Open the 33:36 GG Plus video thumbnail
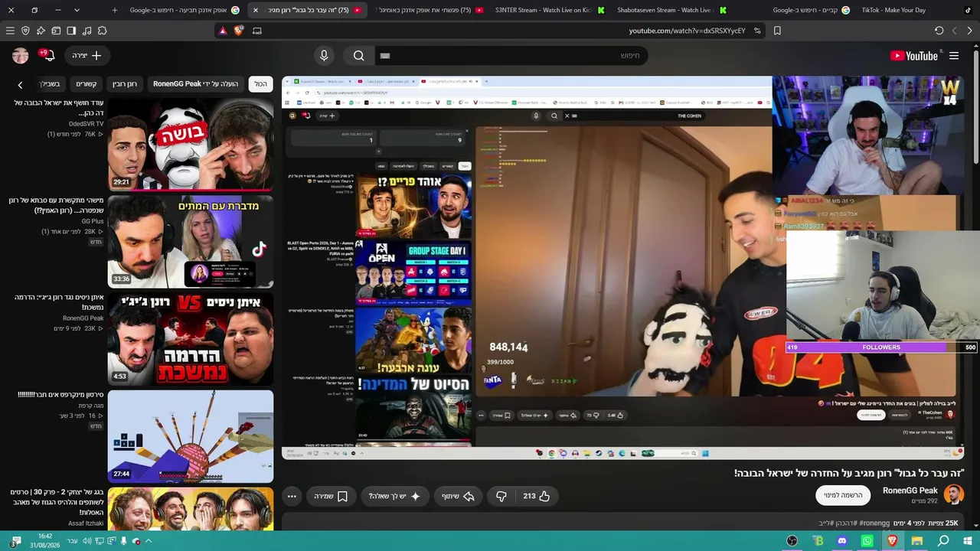Image resolution: width=980 pixels, height=551 pixels. tap(191, 241)
